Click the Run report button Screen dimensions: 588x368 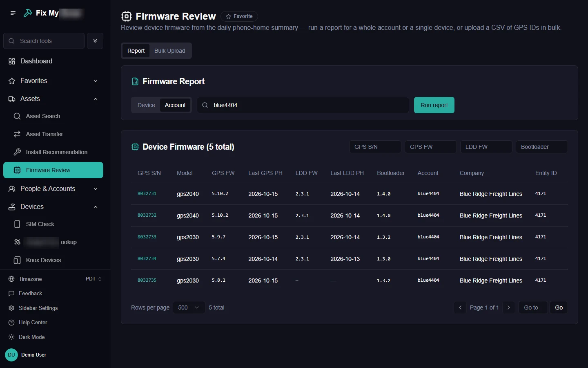(434, 105)
